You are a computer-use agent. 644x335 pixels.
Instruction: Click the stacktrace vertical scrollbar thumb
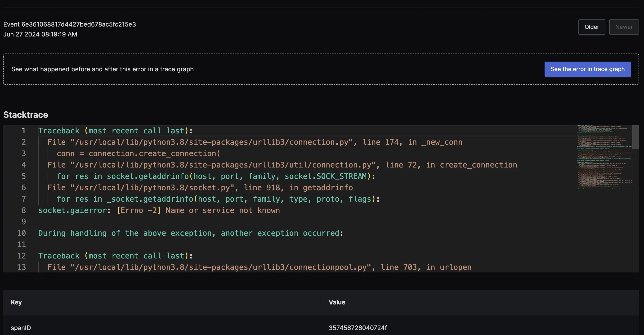click(x=635, y=137)
